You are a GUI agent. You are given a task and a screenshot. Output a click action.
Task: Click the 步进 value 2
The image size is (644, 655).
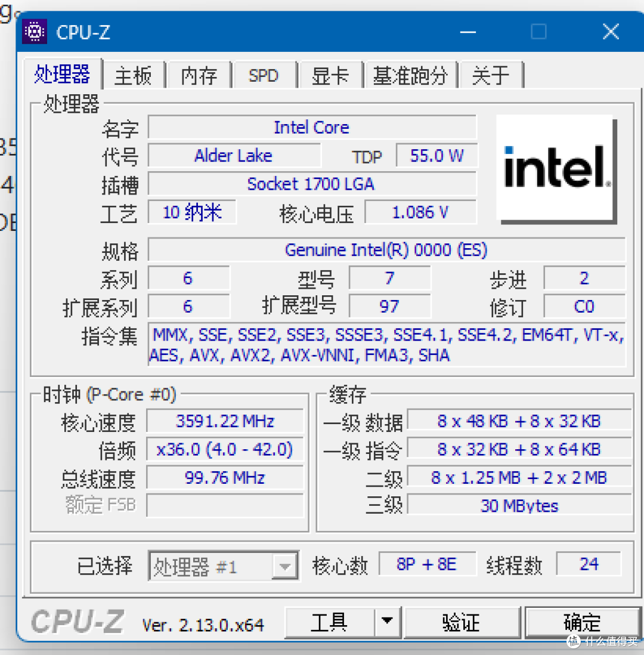584,278
